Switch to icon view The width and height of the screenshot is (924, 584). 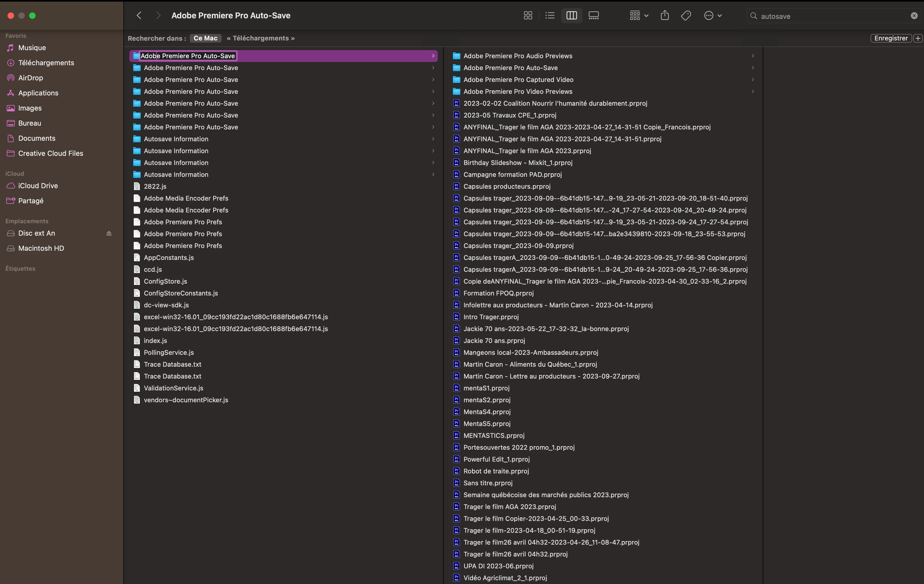527,15
